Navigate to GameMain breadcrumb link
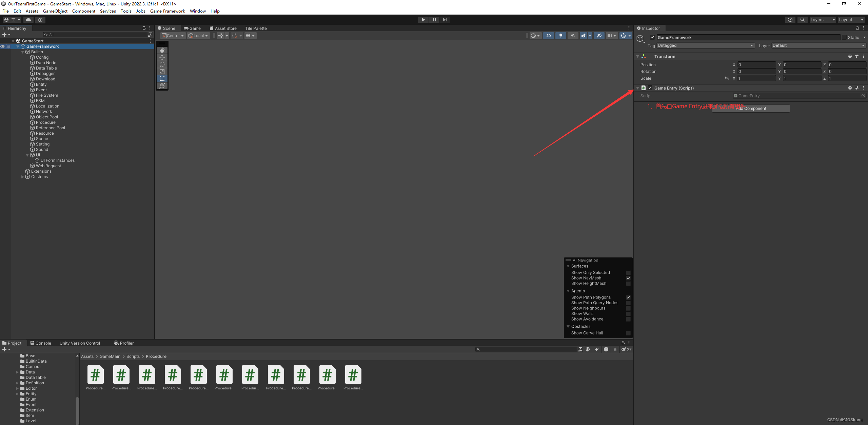868x425 pixels. tap(110, 356)
